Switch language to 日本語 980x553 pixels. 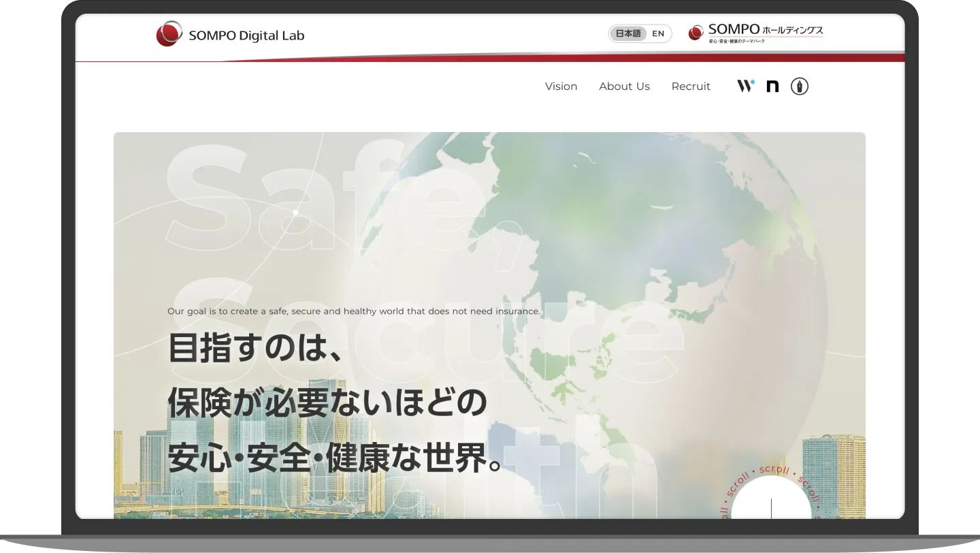pos(628,33)
